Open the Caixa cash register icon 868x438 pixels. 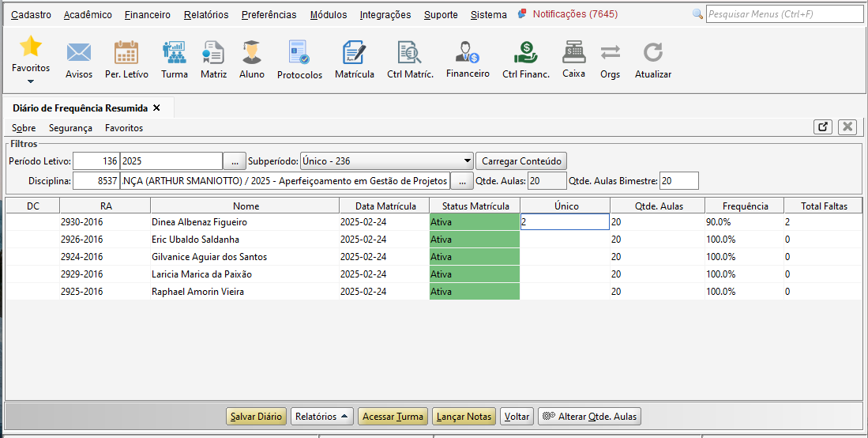tap(573, 52)
